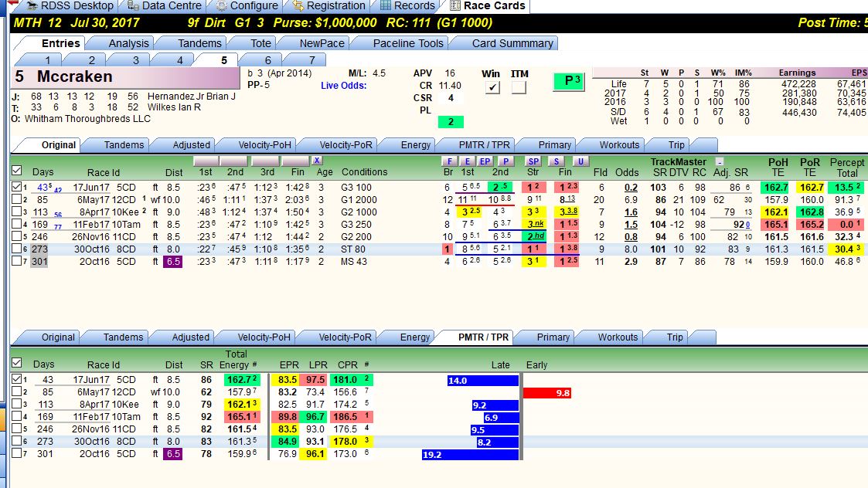
Task: Click the green PL value box 2
Action: coord(451,122)
